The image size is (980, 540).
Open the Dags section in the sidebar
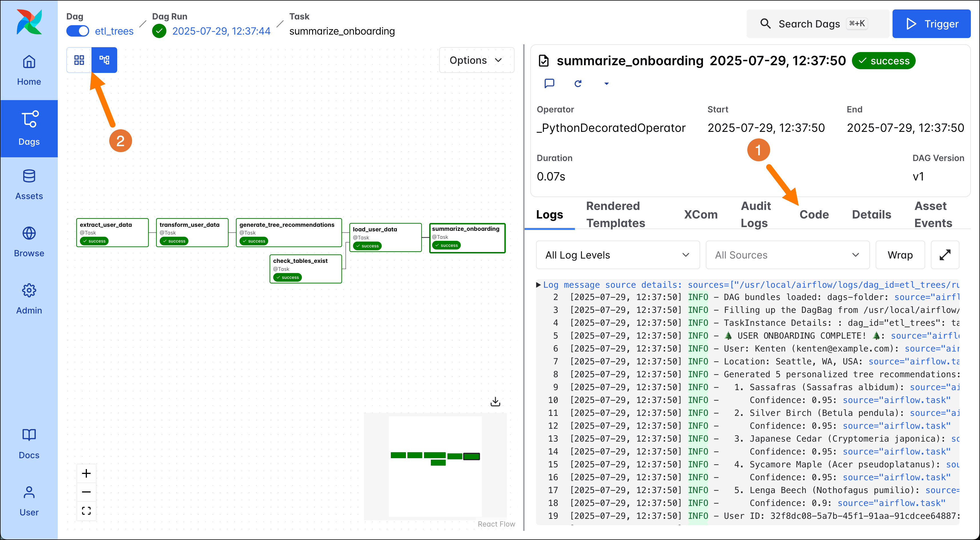coord(29,128)
